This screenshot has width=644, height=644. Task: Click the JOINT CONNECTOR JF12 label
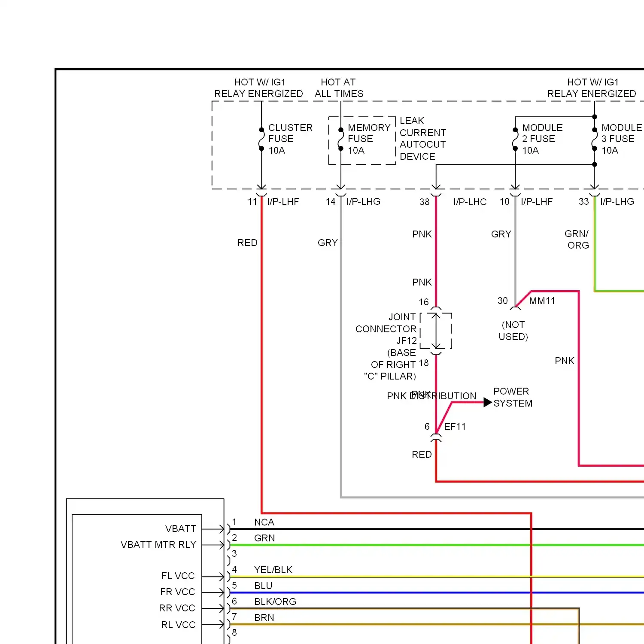(386, 329)
